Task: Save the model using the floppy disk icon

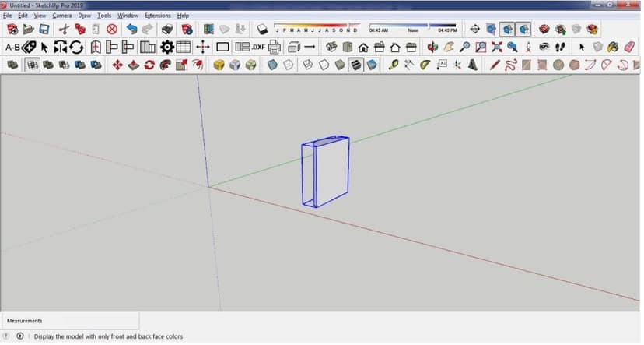Action: point(44,29)
